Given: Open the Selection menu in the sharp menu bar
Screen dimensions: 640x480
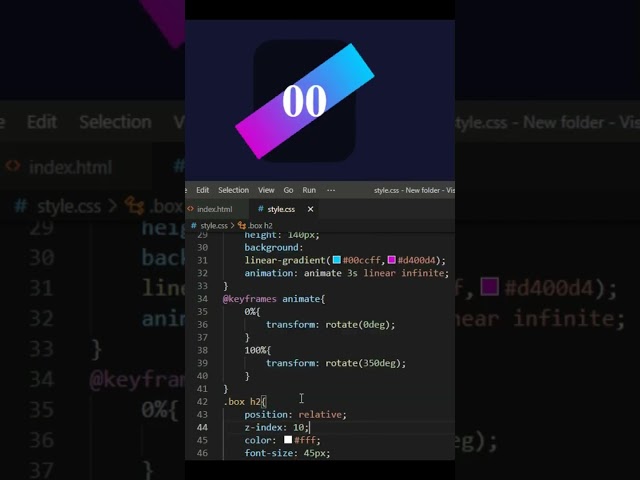Looking at the screenshot, I should pyautogui.click(x=233, y=190).
